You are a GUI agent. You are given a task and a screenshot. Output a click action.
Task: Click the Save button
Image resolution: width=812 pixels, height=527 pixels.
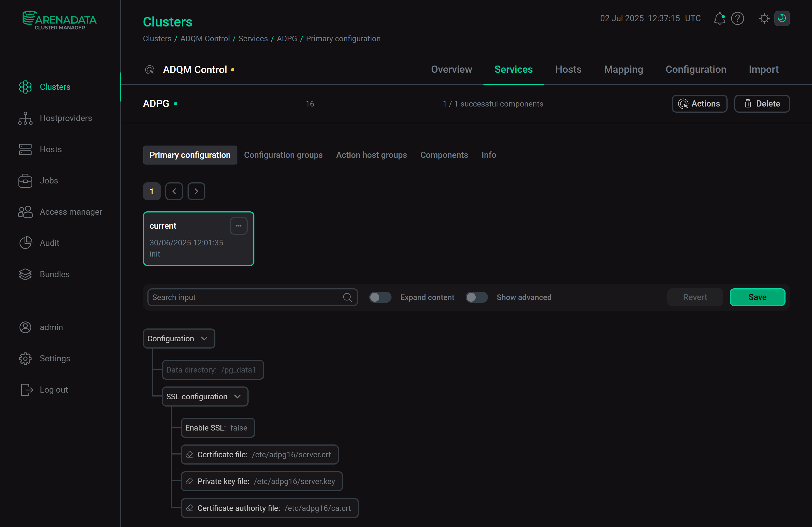tap(757, 297)
